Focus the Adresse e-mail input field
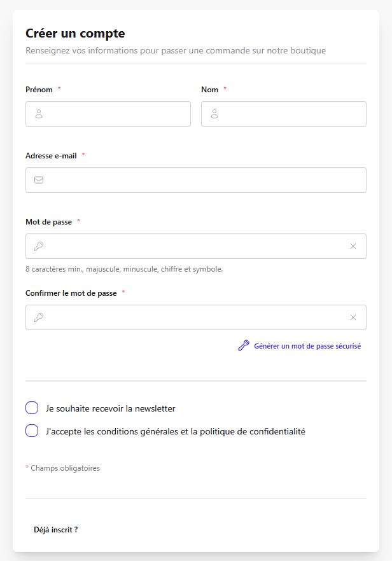The width and height of the screenshot is (392, 561). 196,180
